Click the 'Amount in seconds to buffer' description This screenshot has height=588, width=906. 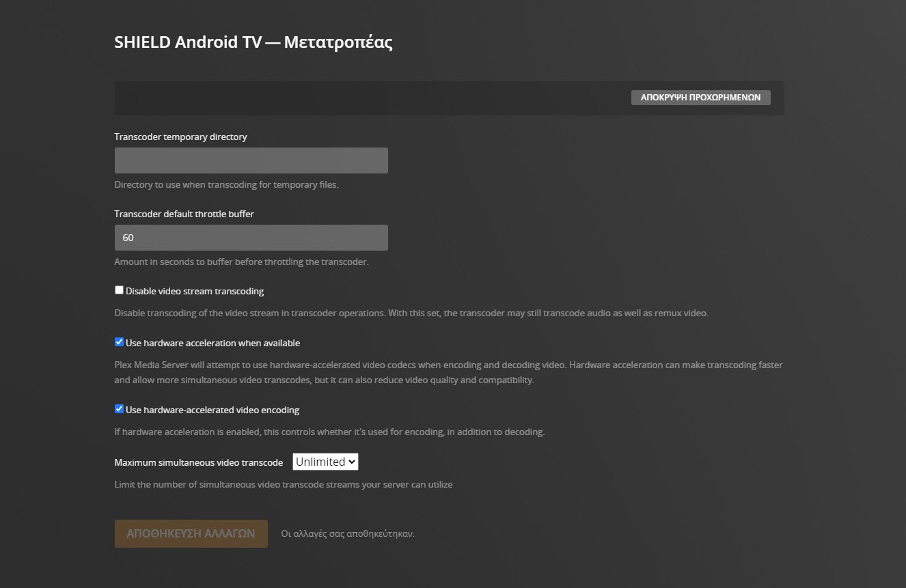tap(241, 262)
